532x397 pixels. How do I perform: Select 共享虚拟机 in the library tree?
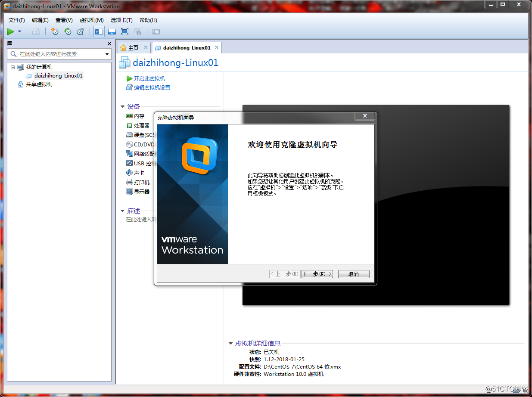(39, 84)
